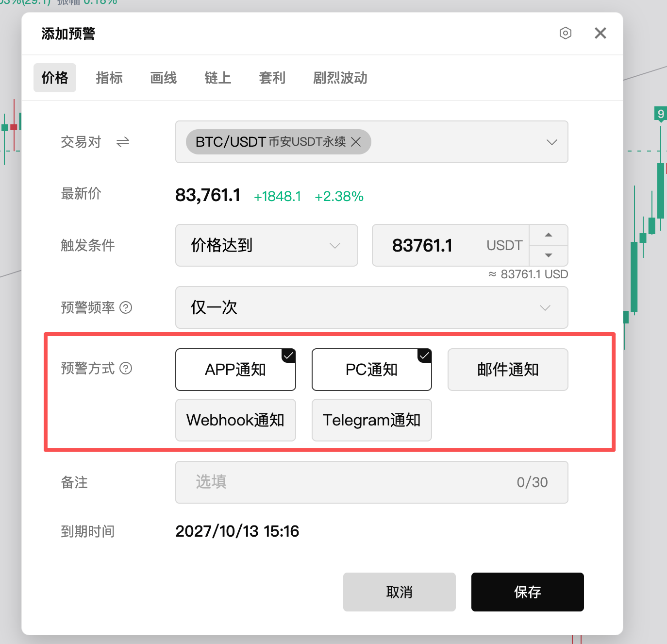This screenshot has width=667, height=644.
Task: Switch to the 套利 tab
Action: (272, 78)
